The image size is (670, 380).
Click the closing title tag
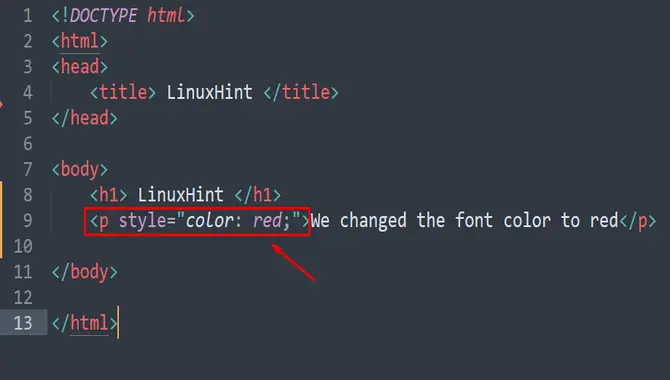301,92
